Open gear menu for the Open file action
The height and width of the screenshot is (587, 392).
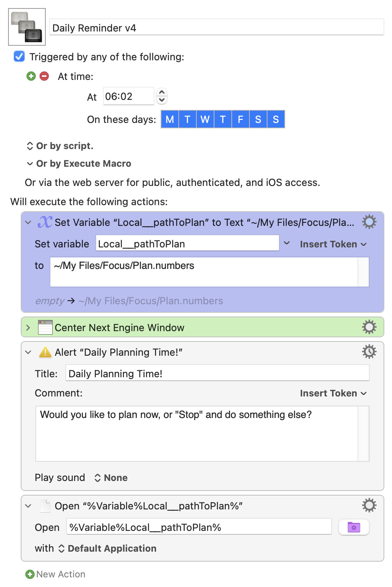[369, 506]
